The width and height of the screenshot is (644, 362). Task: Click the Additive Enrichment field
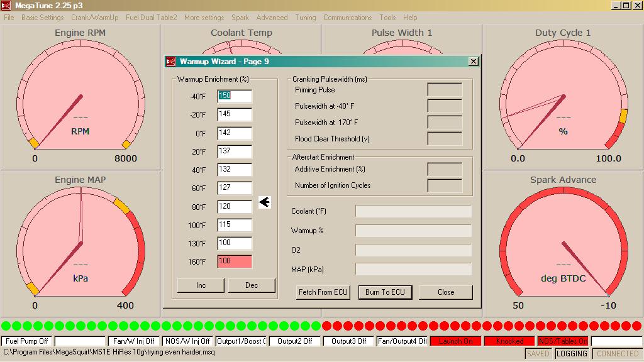point(445,169)
